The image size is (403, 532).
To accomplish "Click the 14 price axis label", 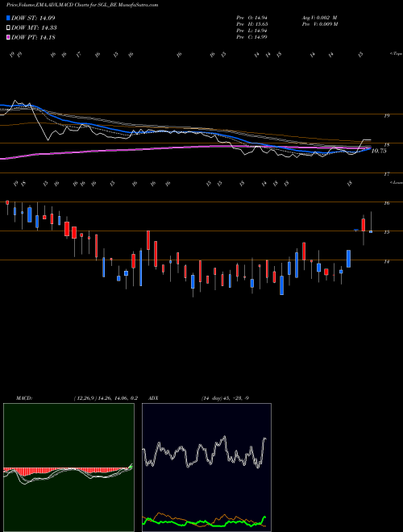I will [386, 262].
